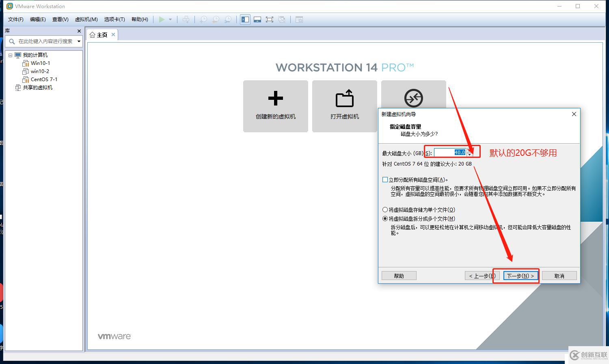The image size is (609, 364).
Task: Select 将虚拟磁盘拆分成多个文件 radio option
Action: click(x=385, y=219)
